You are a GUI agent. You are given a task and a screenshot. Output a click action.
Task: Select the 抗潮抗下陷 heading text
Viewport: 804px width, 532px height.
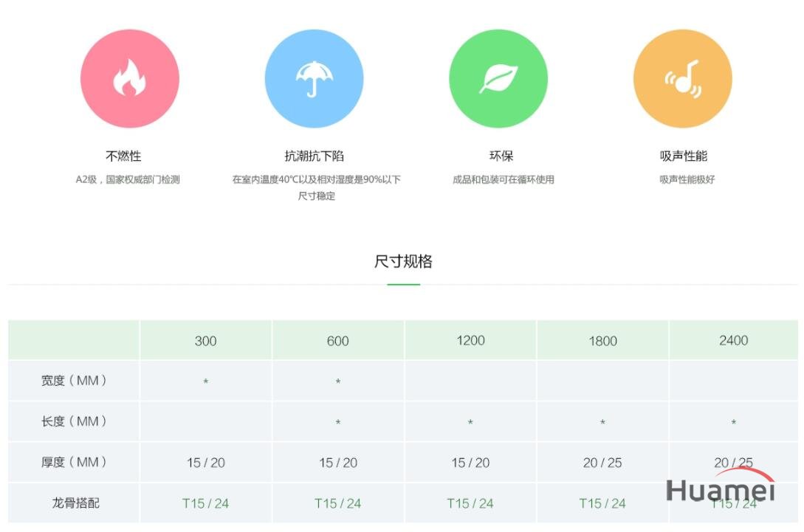[x=314, y=156]
